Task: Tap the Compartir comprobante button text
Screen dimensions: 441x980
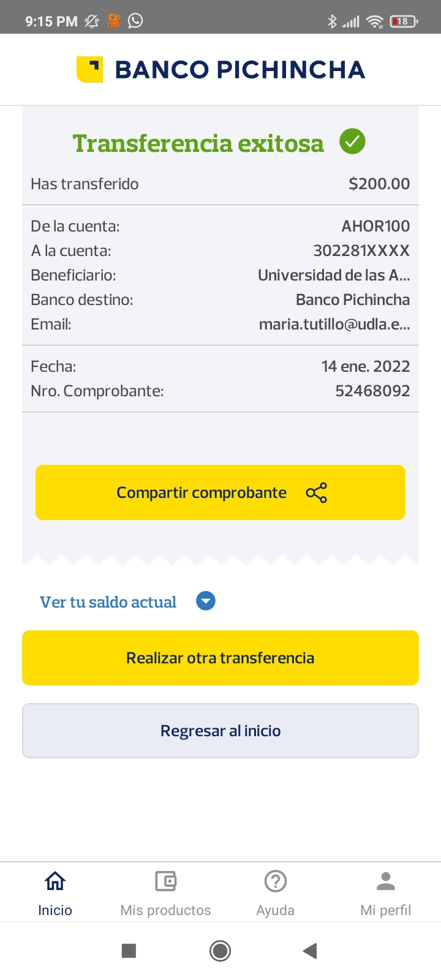Action: [202, 492]
